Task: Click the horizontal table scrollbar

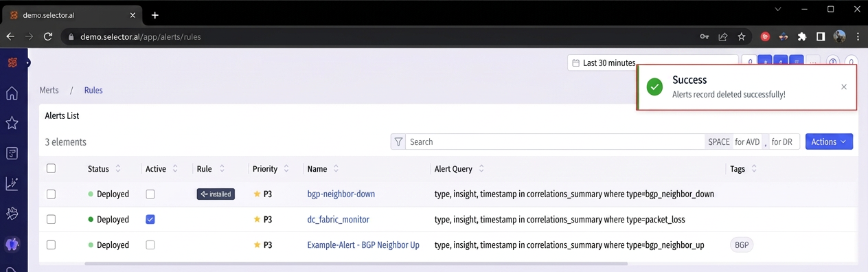Action: 356,264
